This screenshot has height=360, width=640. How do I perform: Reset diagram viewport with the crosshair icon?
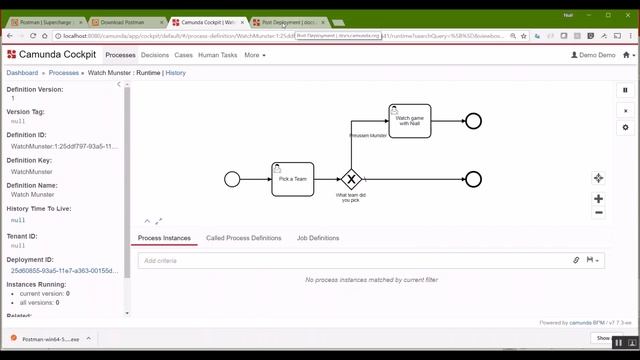point(598,178)
